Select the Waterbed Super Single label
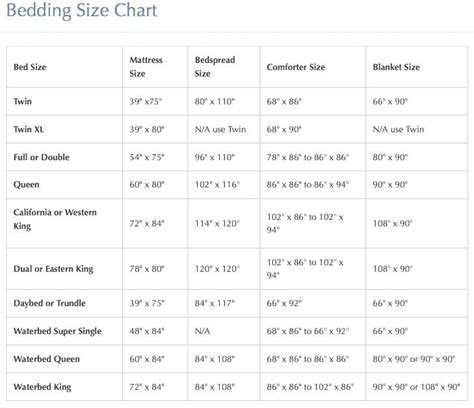Image resolution: width=474 pixels, height=408 pixels. [57, 331]
